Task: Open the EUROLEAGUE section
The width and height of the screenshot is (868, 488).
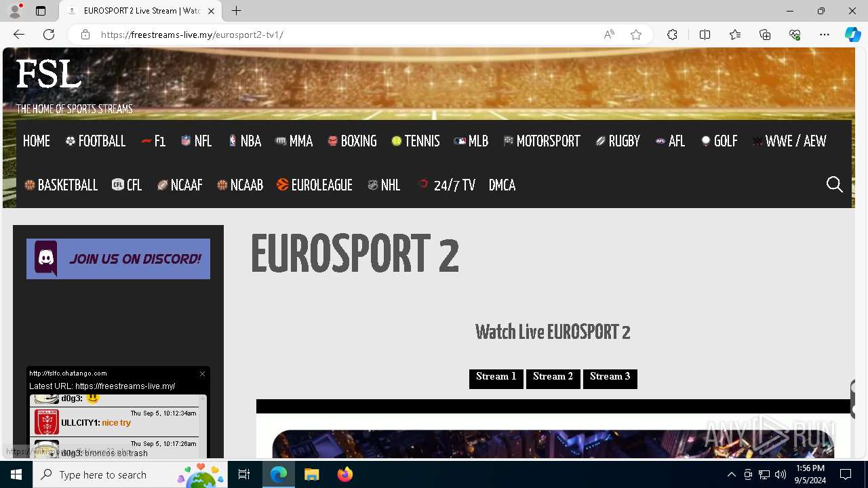Action: [x=315, y=185]
